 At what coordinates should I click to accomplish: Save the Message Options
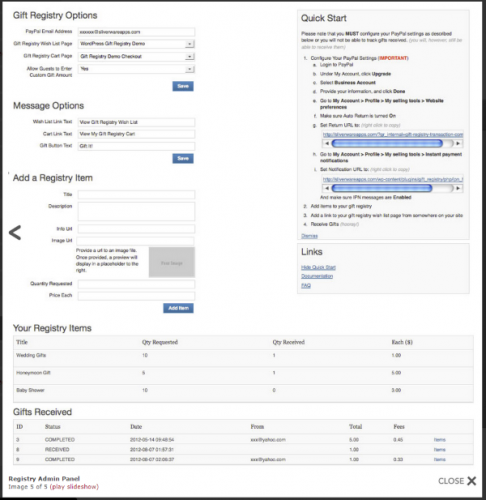[183, 158]
